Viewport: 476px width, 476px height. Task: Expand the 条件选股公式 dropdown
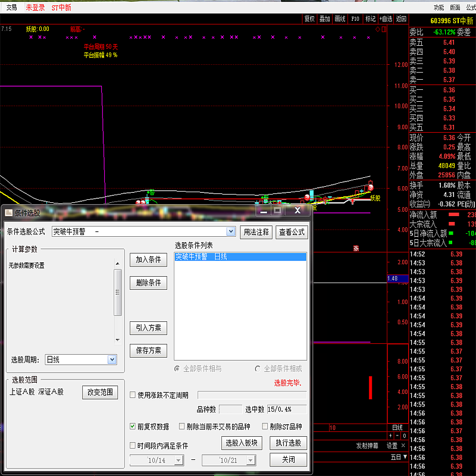tap(231, 231)
